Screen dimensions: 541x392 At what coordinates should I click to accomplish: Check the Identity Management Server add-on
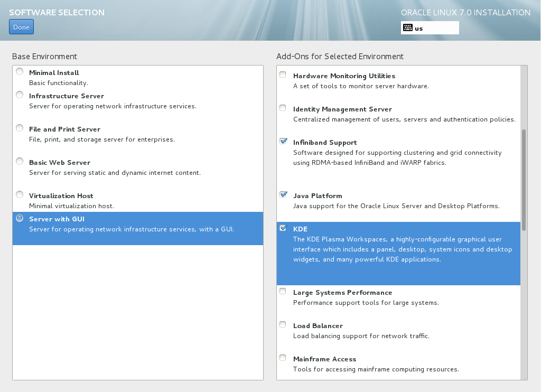283,108
